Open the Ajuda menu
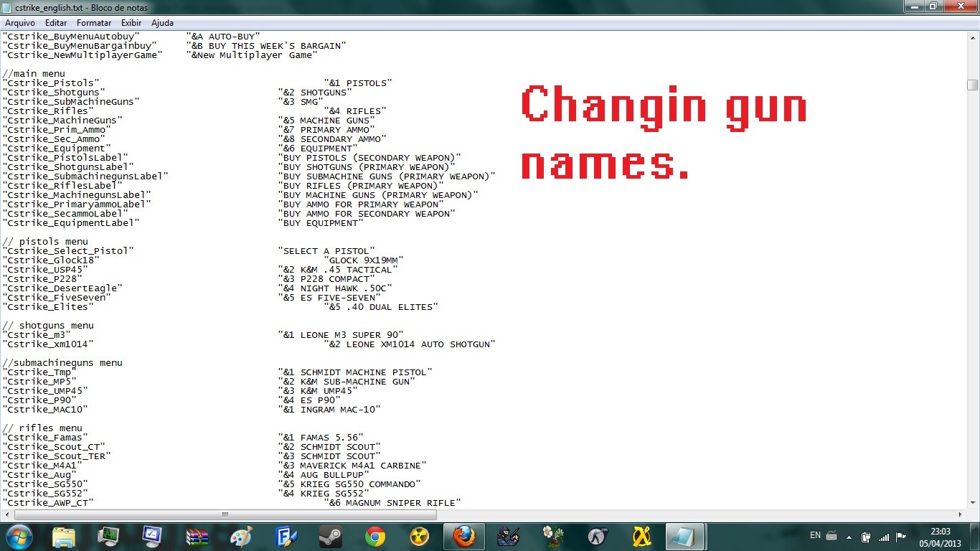 162,23
